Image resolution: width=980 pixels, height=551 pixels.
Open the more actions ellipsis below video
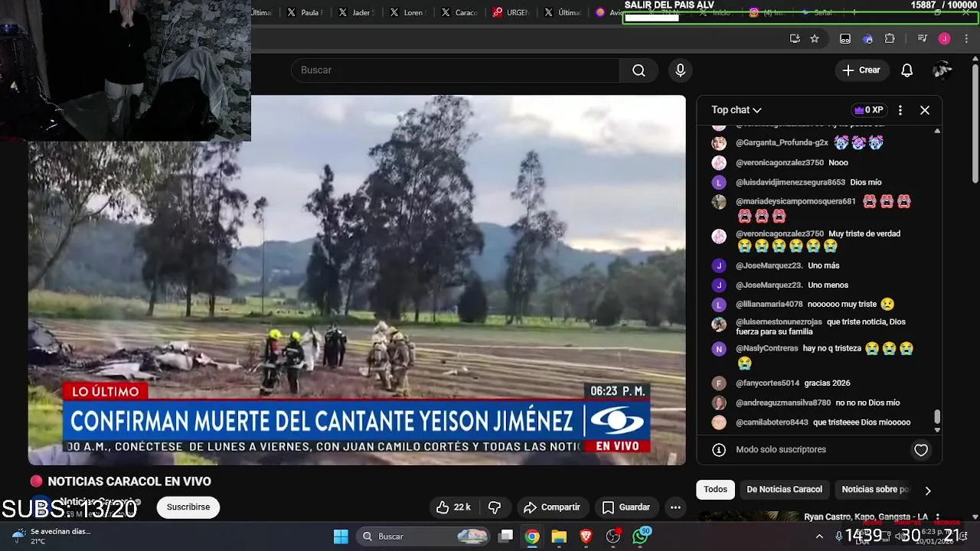point(675,507)
